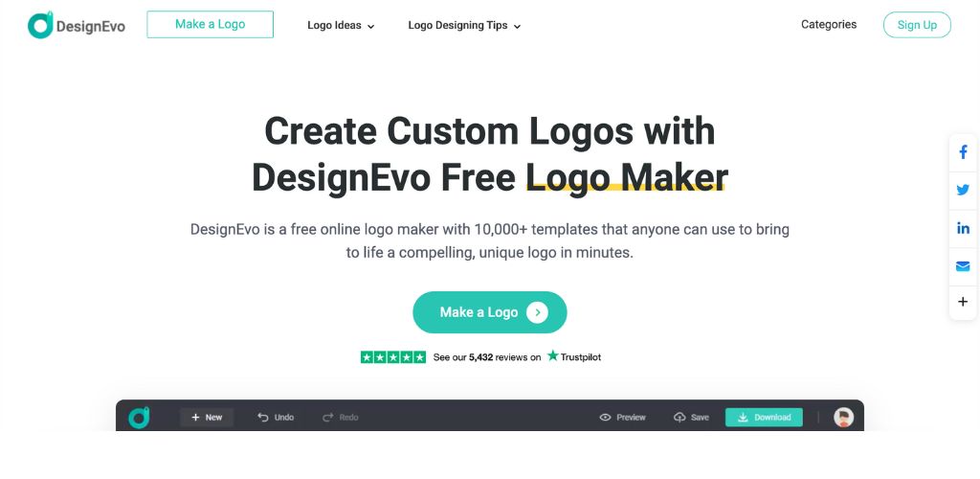Share page via LinkedIn icon
Image resolution: width=980 pixels, height=479 pixels.
point(963,228)
